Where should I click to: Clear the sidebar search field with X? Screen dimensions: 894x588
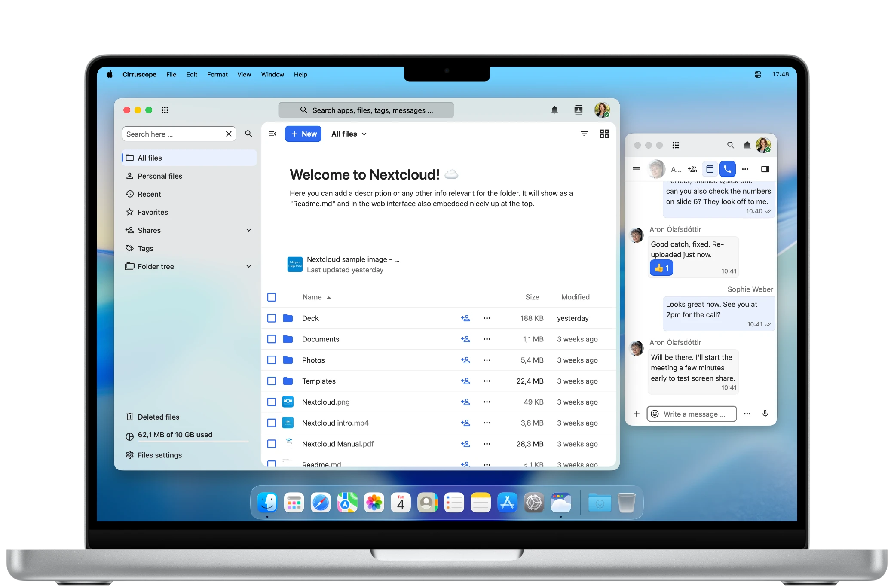click(229, 134)
